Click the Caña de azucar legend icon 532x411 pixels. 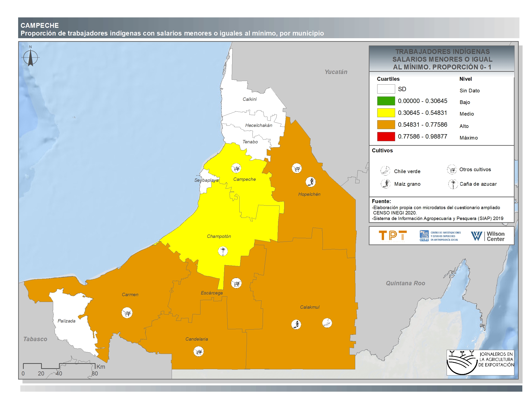453,184
